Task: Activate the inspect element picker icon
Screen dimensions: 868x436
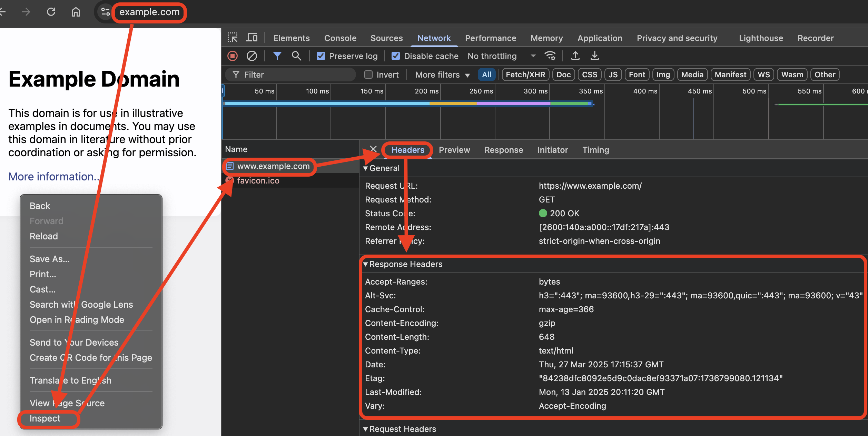Action: pyautogui.click(x=233, y=38)
